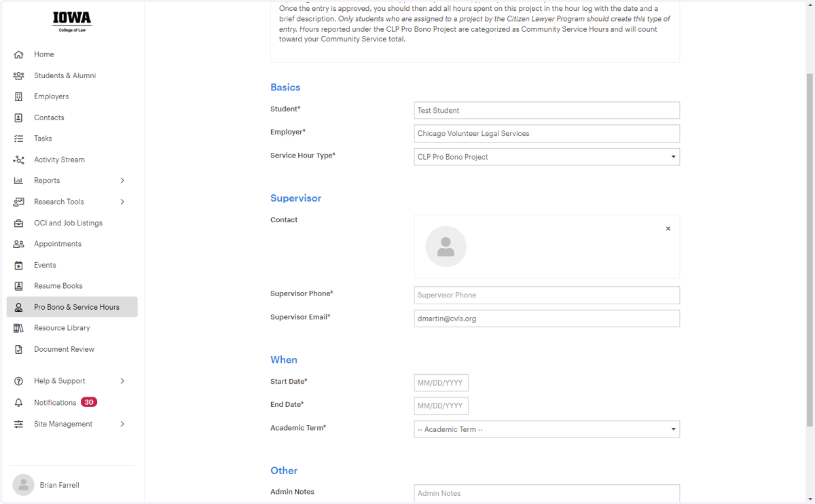The height and width of the screenshot is (504, 815).
Task: Click the Document Review page icon
Action: (x=18, y=349)
